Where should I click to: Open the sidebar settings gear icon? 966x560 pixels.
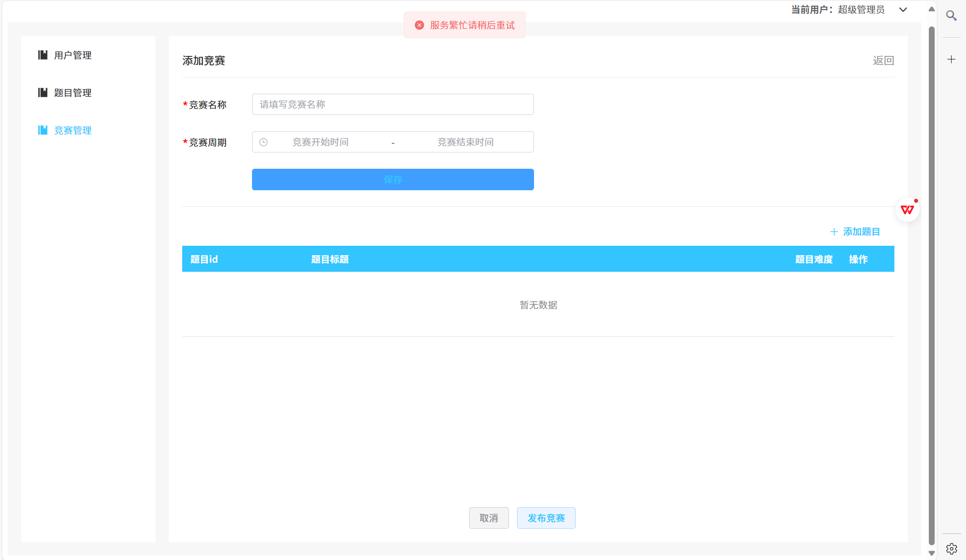pyautogui.click(x=951, y=548)
